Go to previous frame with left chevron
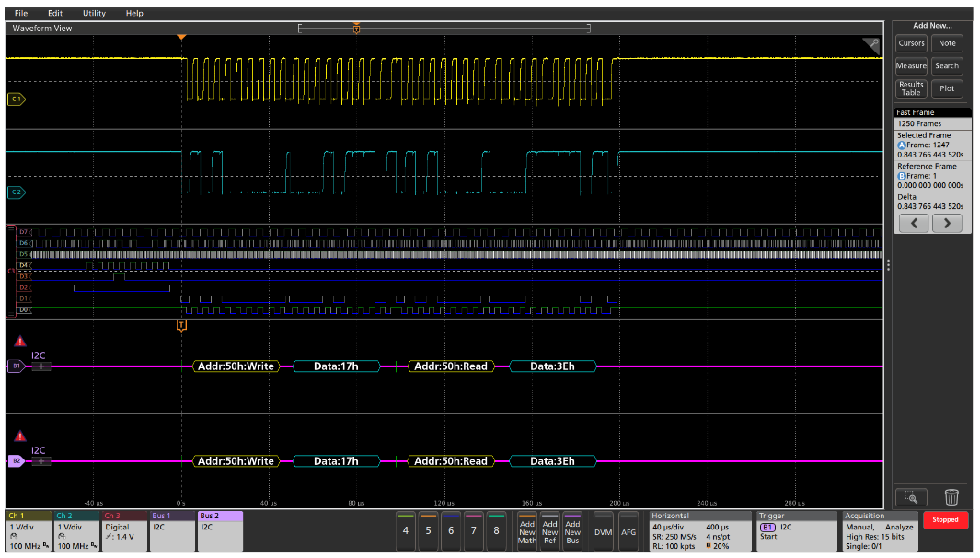The width and height of the screenshot is (980, 558). [913, 224]
